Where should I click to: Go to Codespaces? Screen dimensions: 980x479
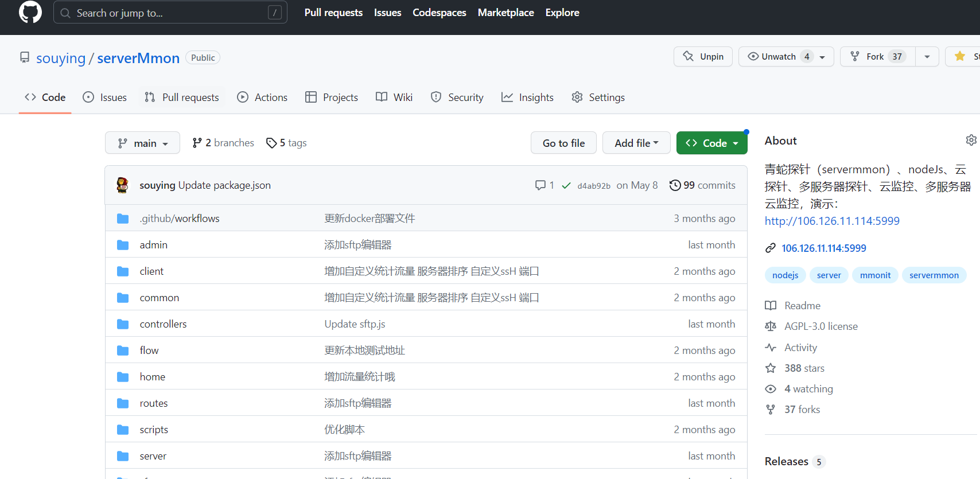440,13
